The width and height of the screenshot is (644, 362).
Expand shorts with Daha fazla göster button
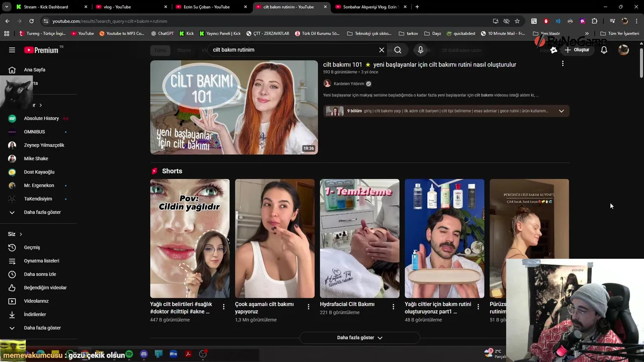coord(360,337)
